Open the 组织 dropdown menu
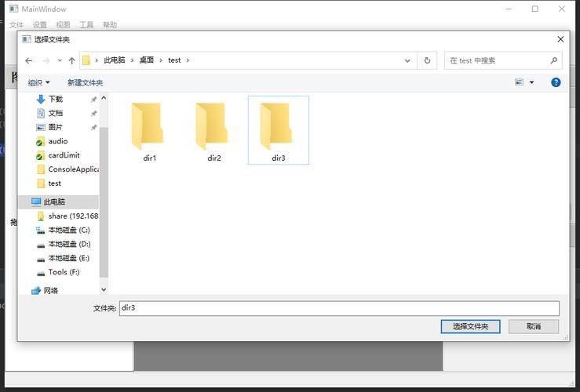The width and height of the screenshot is (580, 392). click(38, 82)
